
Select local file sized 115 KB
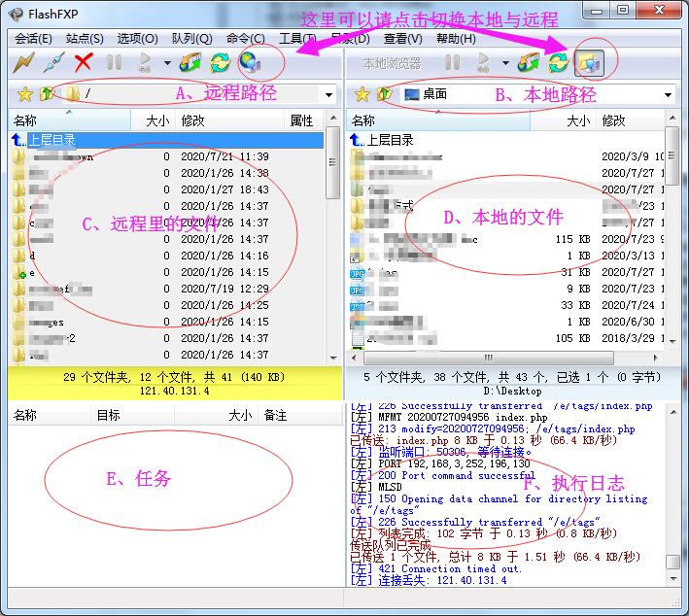click(x=505, y=239)
